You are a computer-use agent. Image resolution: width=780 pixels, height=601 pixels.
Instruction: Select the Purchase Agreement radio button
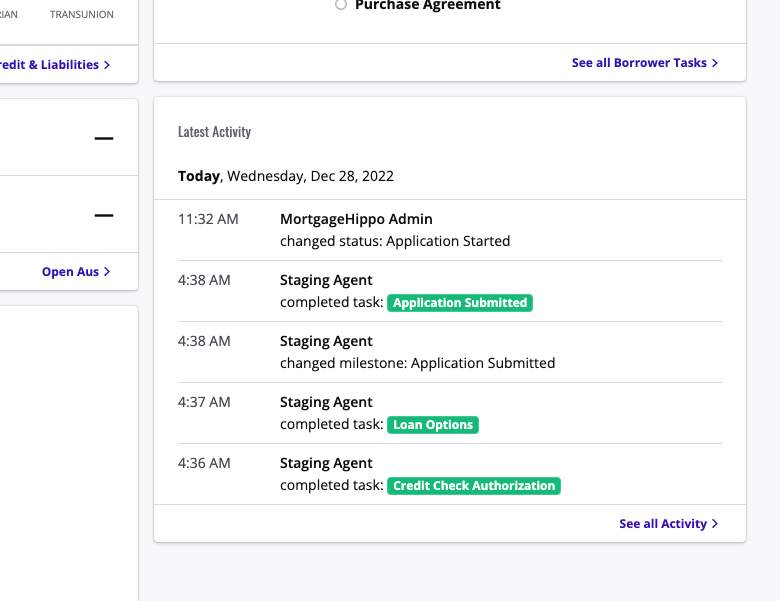tap(341, 5)
